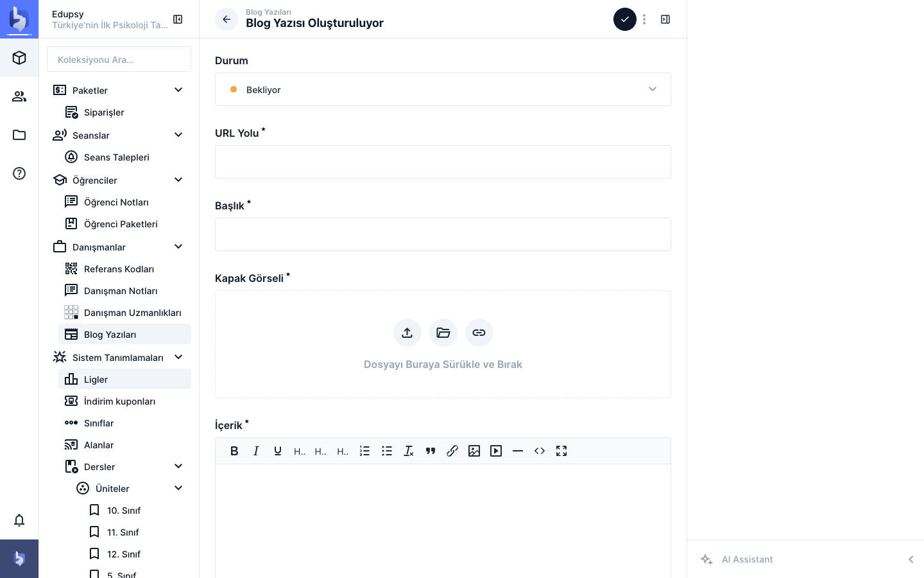The image size is (924, 578).
Task: Open Sınıflar collection
Action: tap(124, 423)
